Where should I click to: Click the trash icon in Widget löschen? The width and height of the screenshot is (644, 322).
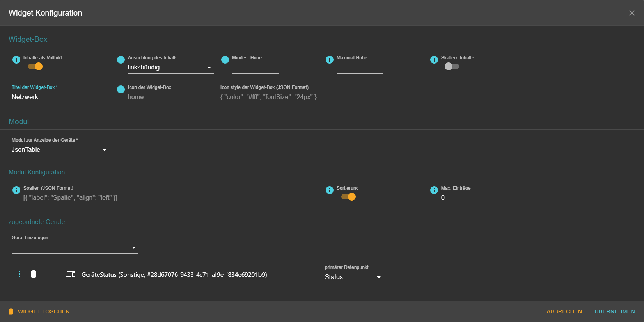click(11, 311)
